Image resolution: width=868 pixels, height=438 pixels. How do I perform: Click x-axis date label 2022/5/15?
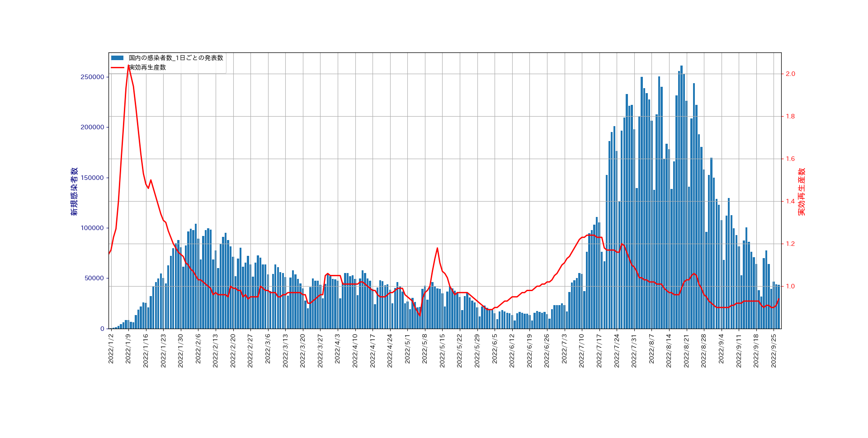442,351
